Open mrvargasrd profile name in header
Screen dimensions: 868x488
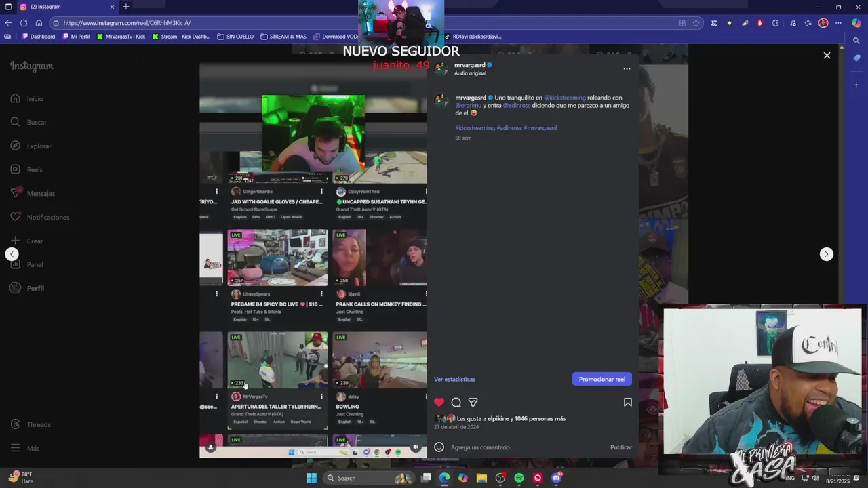(x=469, y=65)
